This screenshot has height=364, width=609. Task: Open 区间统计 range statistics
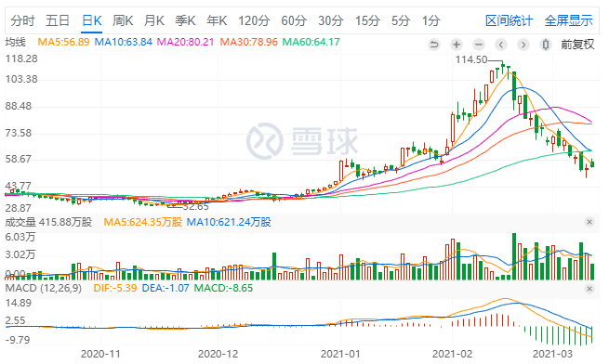coord(510,20)
